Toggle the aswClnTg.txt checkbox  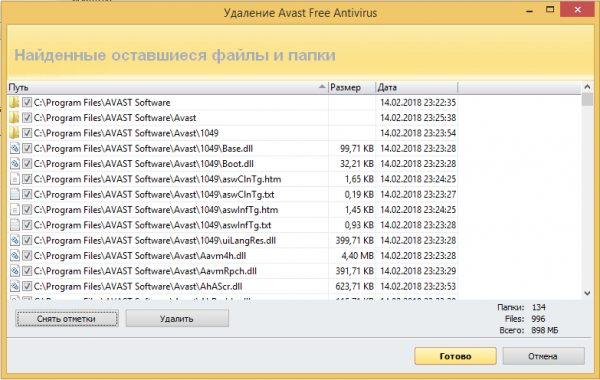pyautogui.click(x=27, y=194)
